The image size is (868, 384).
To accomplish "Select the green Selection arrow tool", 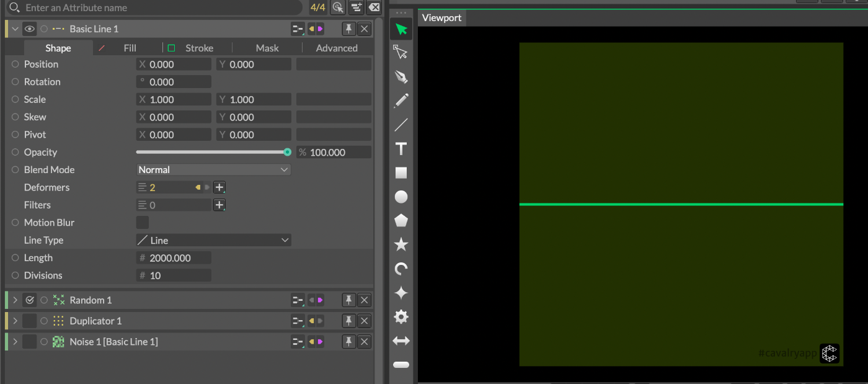I will pyautogui.click(x=401, y=29).
